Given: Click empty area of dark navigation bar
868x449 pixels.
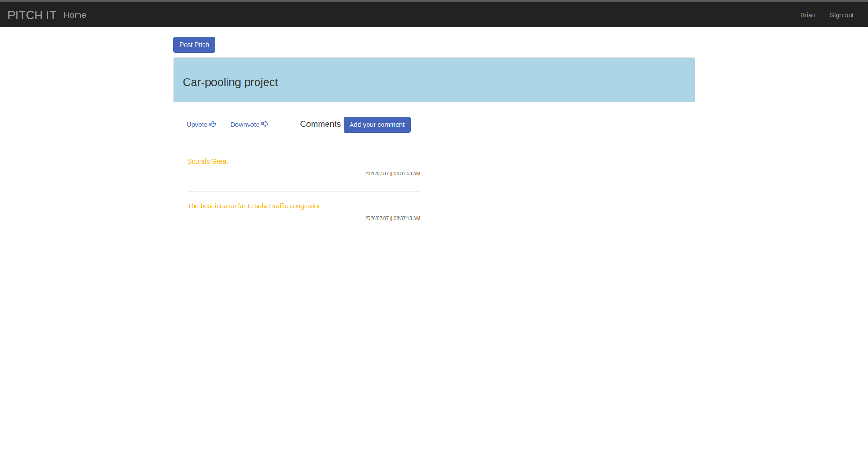Looking at the screenshot, I should point(423,15).
